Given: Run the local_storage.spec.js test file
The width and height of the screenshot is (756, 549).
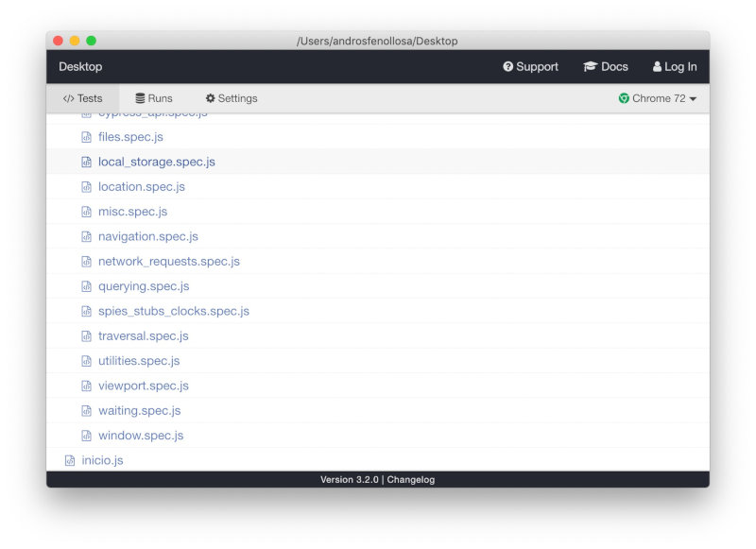Looking at the screenshot, I should point(156,162).
